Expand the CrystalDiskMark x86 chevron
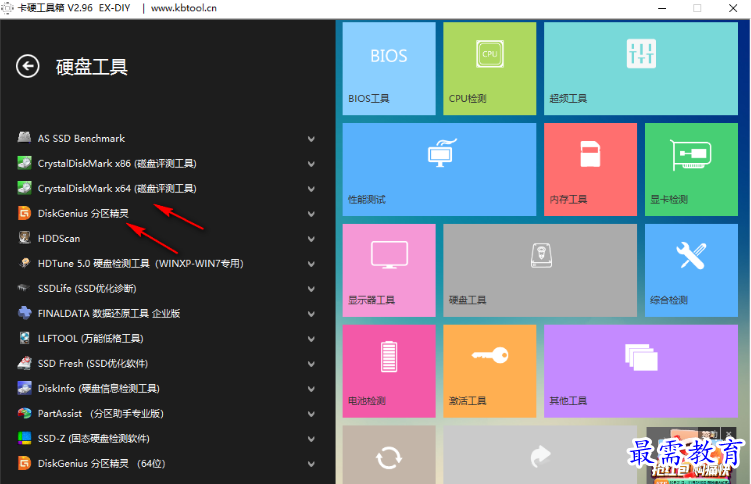Viewport: 751px width, 484px height. pos(311,164)
